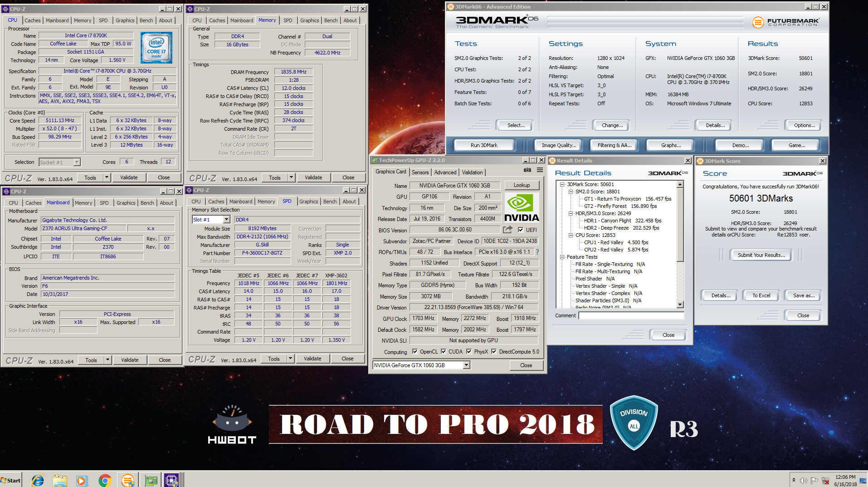Toggle the DirectCompute 5.0 checkbox
Viewport: 868px width, 487px height.
pos(494,351)
